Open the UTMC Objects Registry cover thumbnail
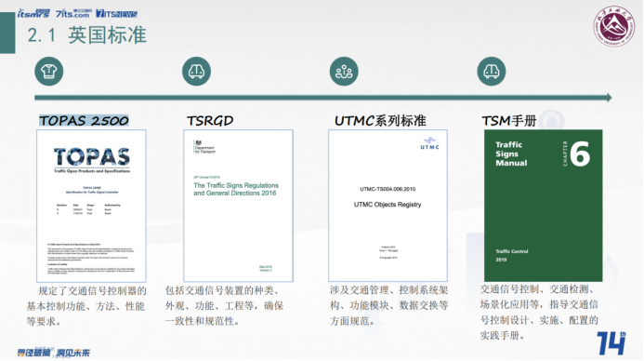 point(388,206)
